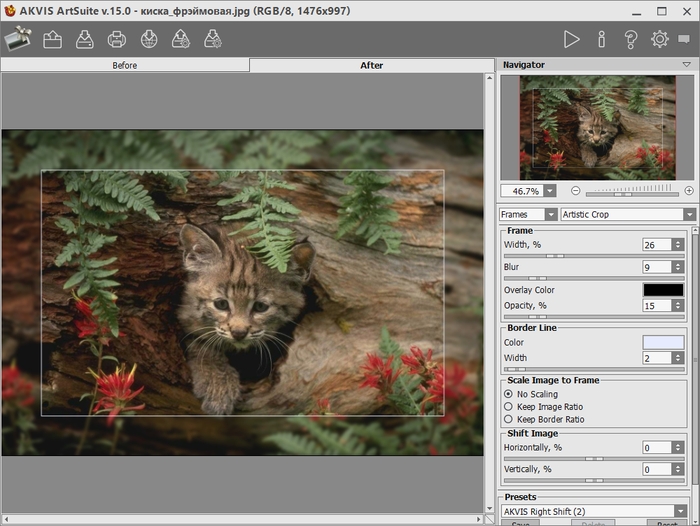Click the Frame Width value field showing 26
700x526 pixels.
click(657, 245)
